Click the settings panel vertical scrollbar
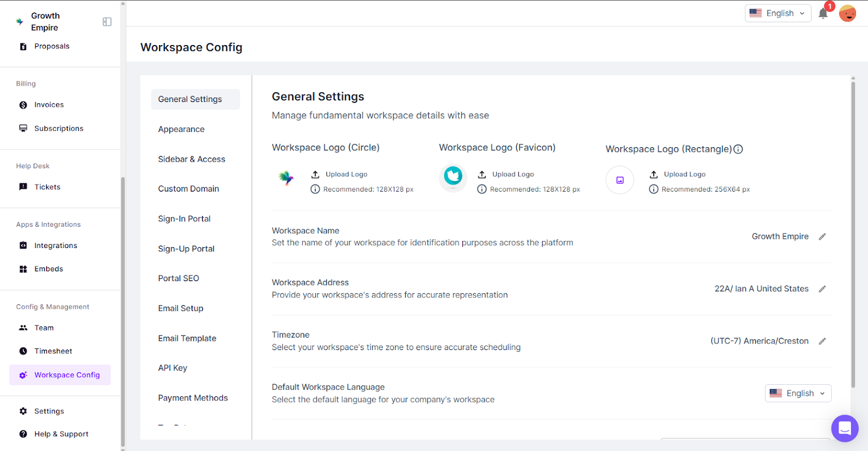Image resolution: width=868 pixels, height=451 pixels. 853,233
